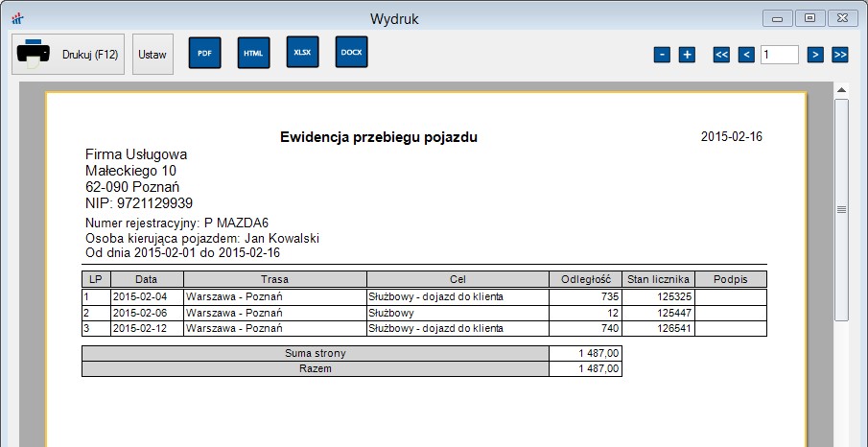Screen dimensions: 868x447
Task: Grab the vertical scrollbar thumb
Action: [x=841, y=209]
